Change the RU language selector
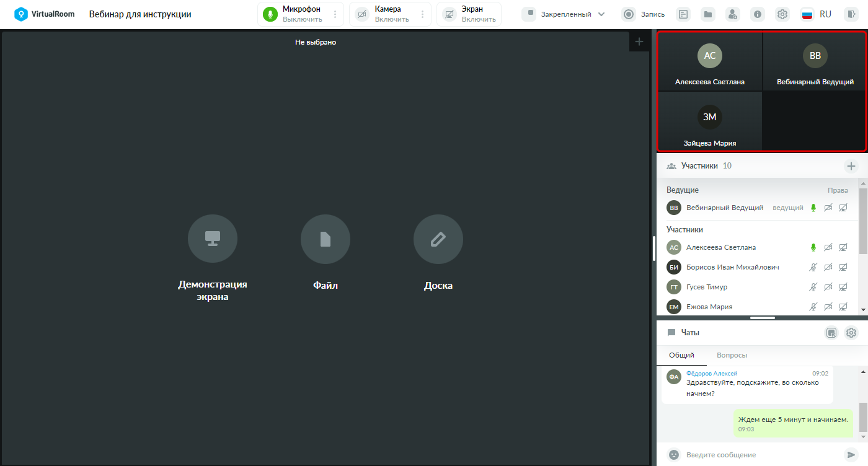 click(x=816, y=14)
